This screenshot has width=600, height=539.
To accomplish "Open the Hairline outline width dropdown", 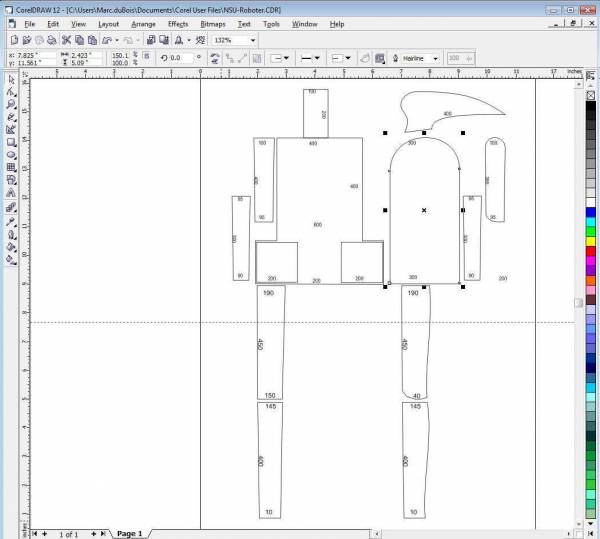I will click(435, 58).
